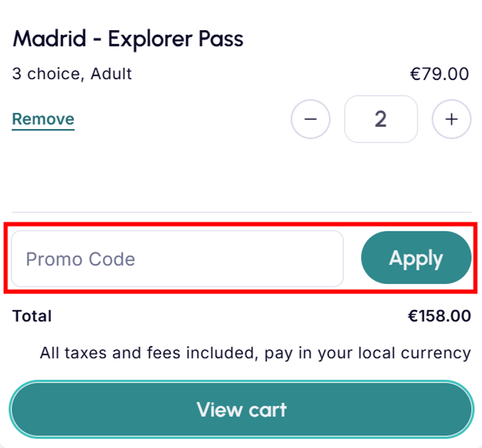The width and height of the screenshot is (482, 448).
Task: Click the €79.00 unit price
Action: [439, 74]
